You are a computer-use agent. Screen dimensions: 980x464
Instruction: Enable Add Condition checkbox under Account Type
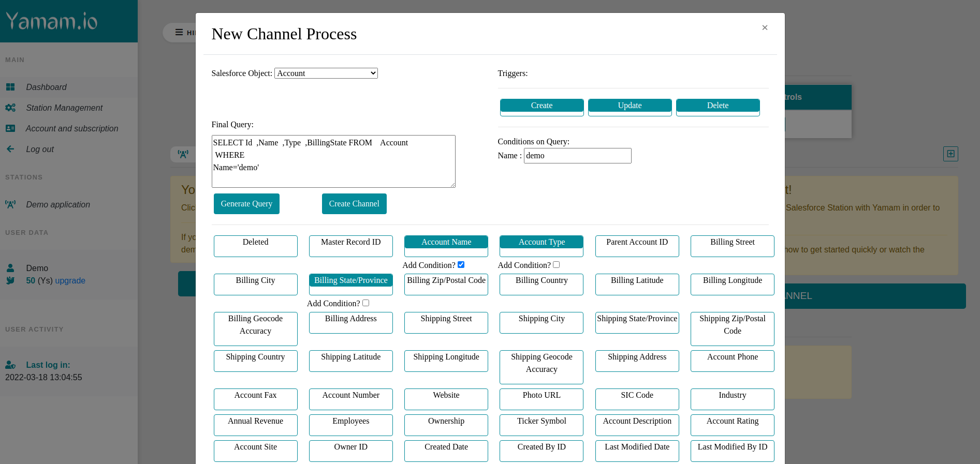click(556, 265)
